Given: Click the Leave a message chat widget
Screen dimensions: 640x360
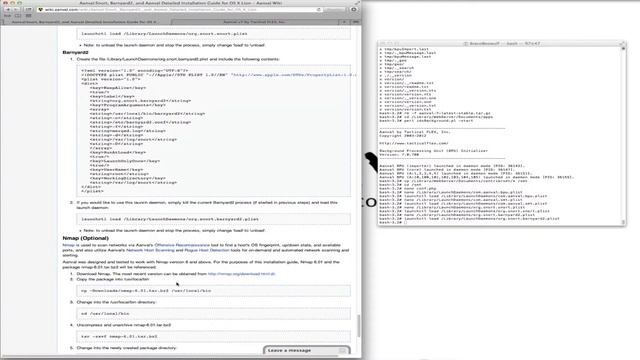Looking at the screenshot, I should pos(307,350).
